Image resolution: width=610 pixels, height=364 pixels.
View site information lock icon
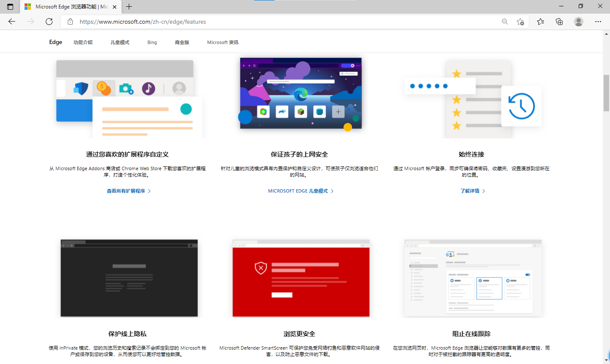click(x=70, y=22)
